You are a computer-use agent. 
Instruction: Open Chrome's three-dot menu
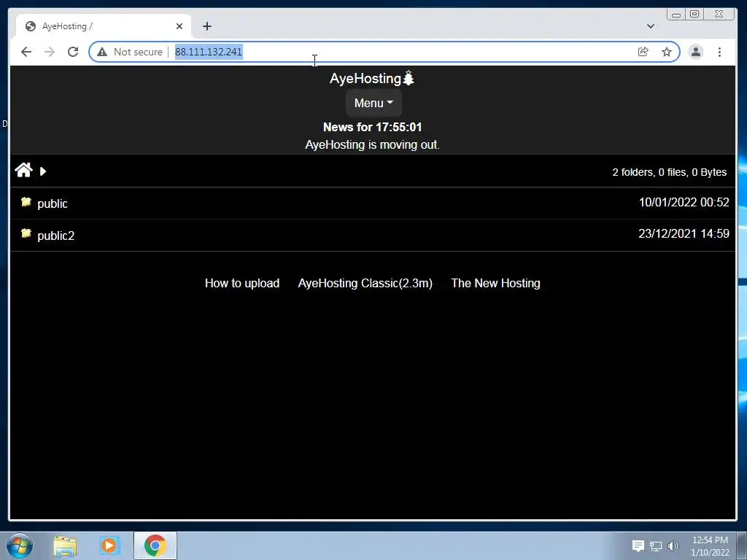coord(719,52)
